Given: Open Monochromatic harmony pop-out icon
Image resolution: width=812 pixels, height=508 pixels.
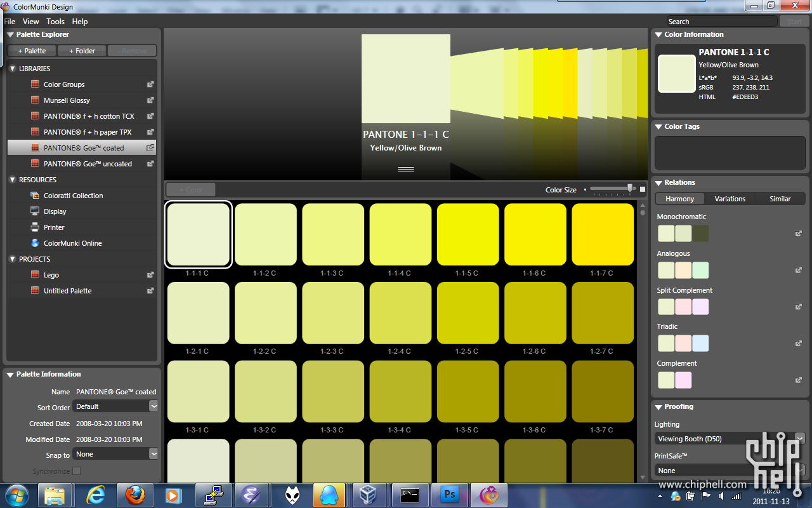Looking at the screenshot, I should coord(799,234).
